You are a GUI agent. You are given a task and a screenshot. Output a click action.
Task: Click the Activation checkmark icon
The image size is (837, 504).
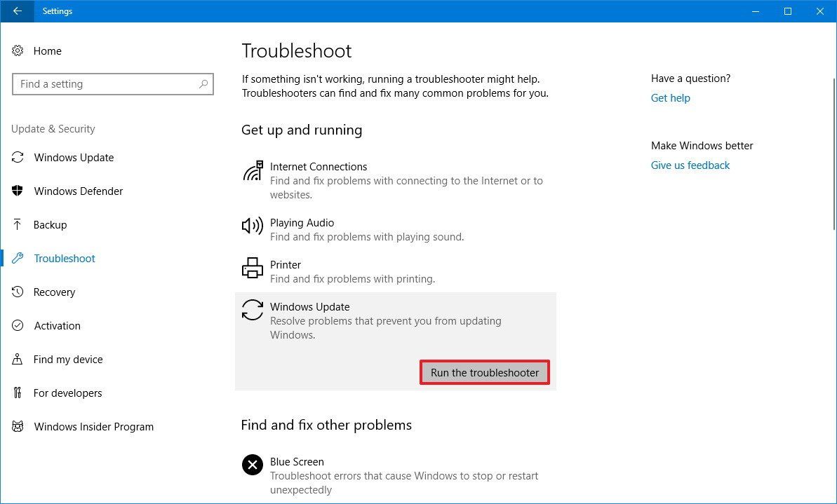coord(17,325)
